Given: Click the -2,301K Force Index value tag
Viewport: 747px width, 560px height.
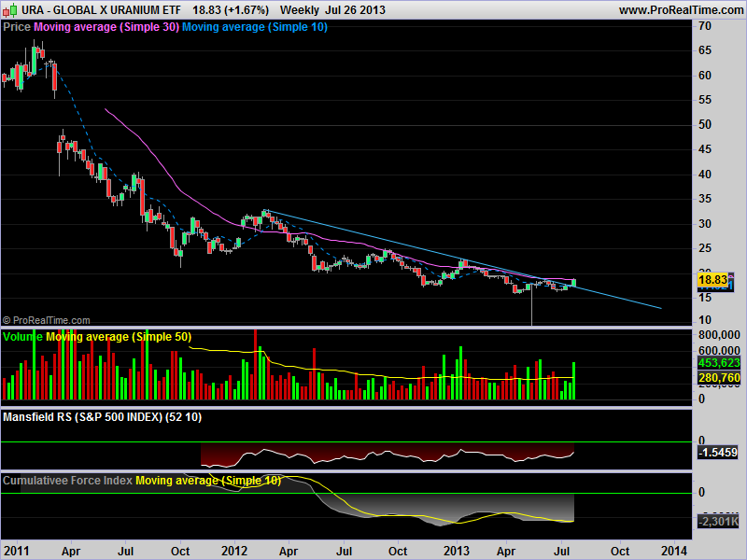Looking at the screenshot, I should point(718,521).
